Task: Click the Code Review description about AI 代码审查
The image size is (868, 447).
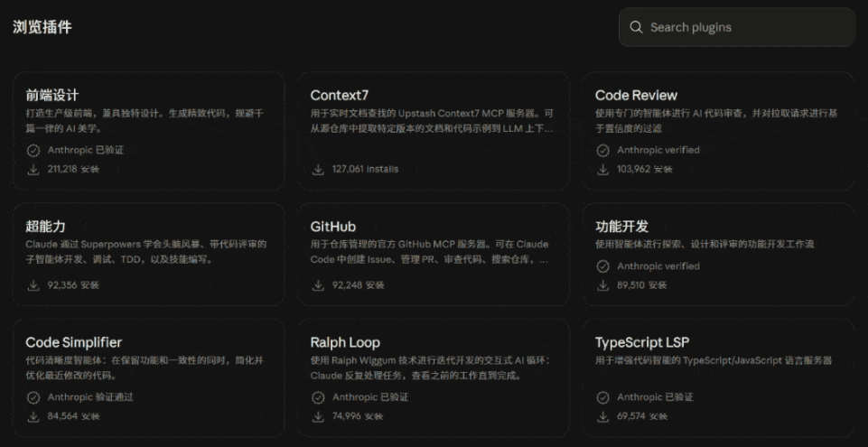Action: pyautogui.click(x=716, y=121)
